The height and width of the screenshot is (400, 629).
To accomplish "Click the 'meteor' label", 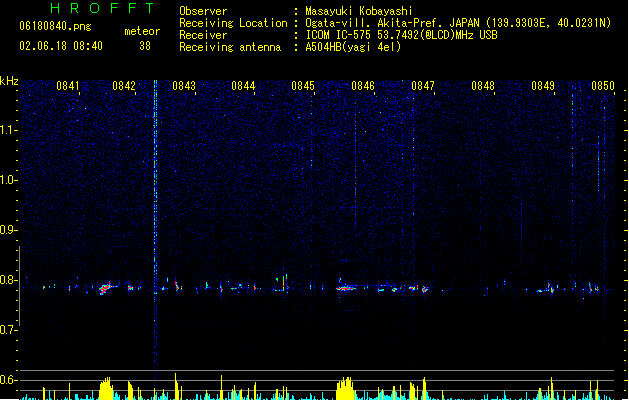I will pyautogui.click(x=142, y=31).
